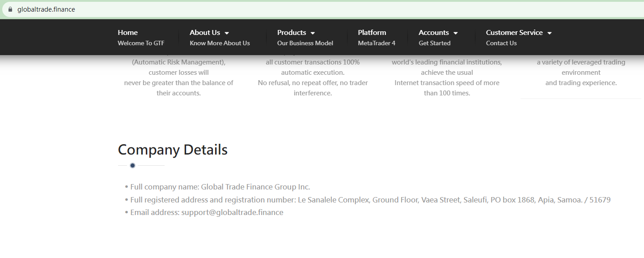
Task: Select the Products menu label
Action: coord(292,32)
